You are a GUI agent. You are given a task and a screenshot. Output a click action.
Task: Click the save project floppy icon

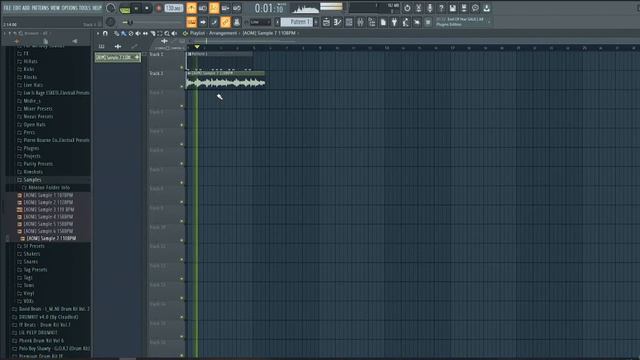(x=453, y=8)
